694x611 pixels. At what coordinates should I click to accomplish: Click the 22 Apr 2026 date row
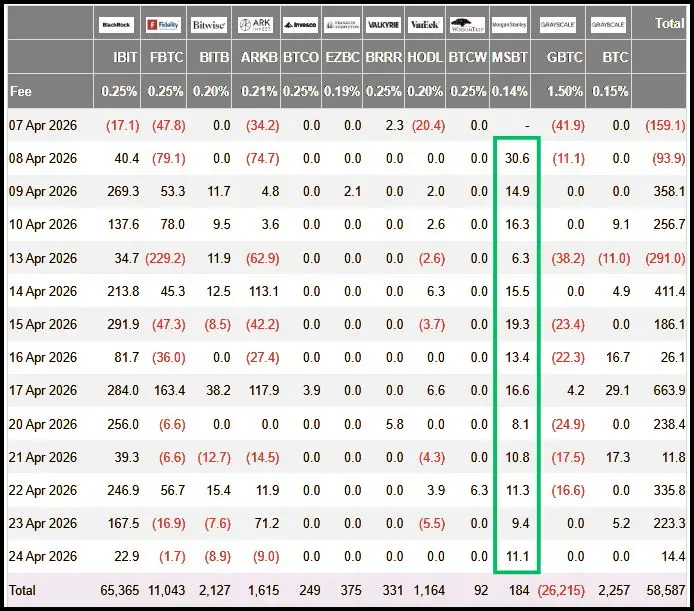[x=347, y=491]
